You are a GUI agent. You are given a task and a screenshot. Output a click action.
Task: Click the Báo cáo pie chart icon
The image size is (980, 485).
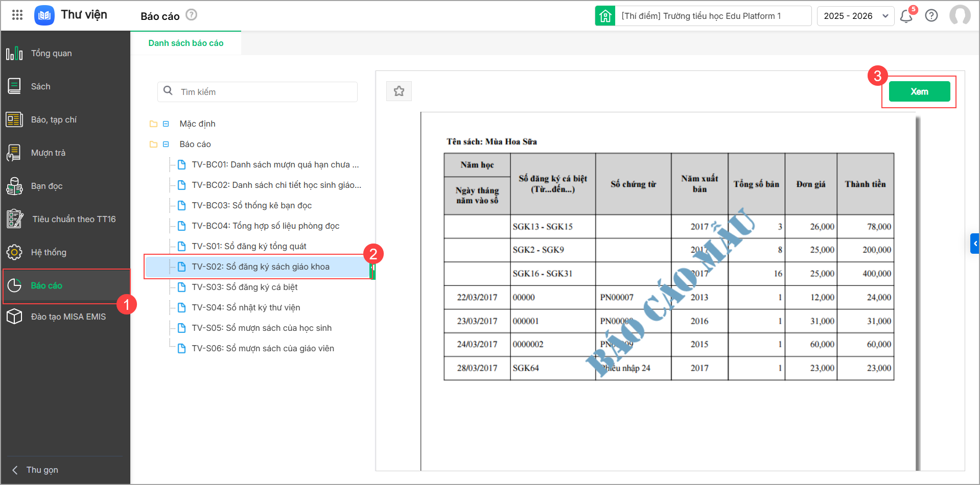point(14,285)
